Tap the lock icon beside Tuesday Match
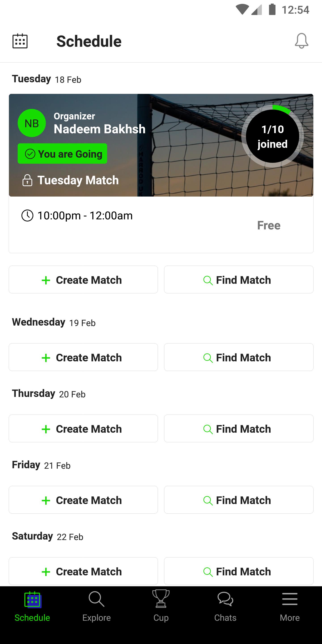322x644 pixels. pyautogui.click(x=27, y=180)
